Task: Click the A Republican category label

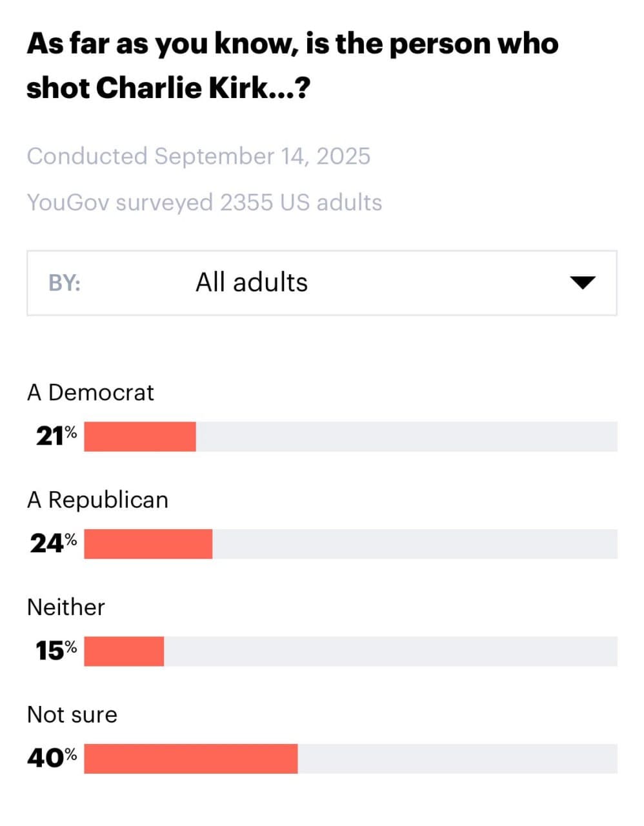Action: [97, 499]
